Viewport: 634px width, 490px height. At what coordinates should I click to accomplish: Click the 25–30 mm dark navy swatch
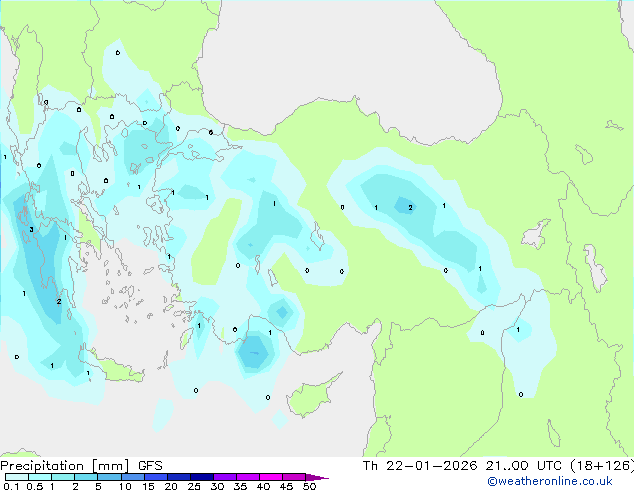pos(202,477)
